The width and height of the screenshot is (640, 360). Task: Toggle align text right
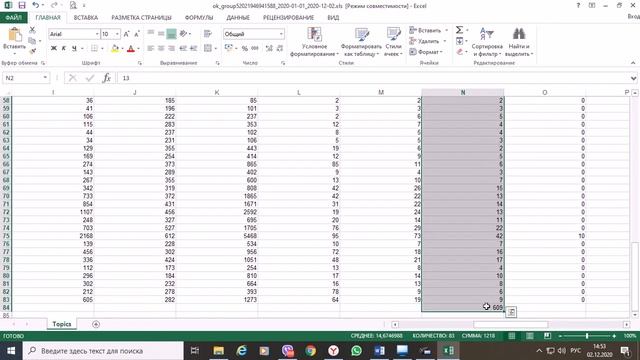pos(171,48)
